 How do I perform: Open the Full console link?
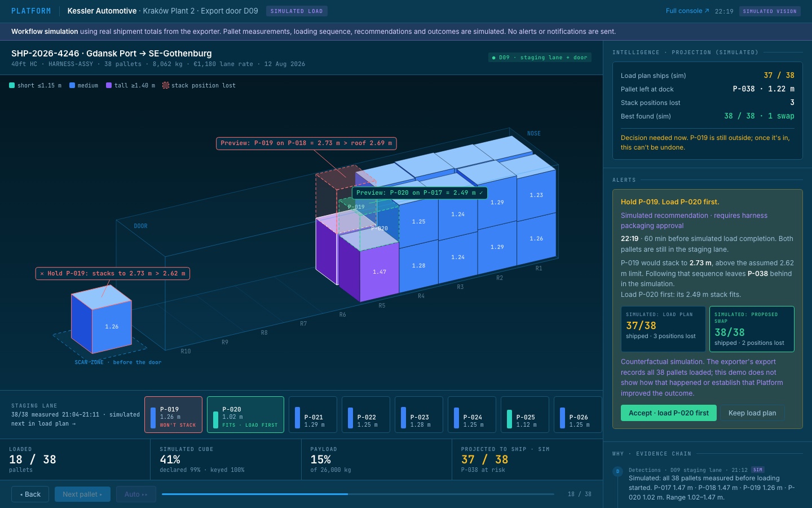click(x=687, y=11)
